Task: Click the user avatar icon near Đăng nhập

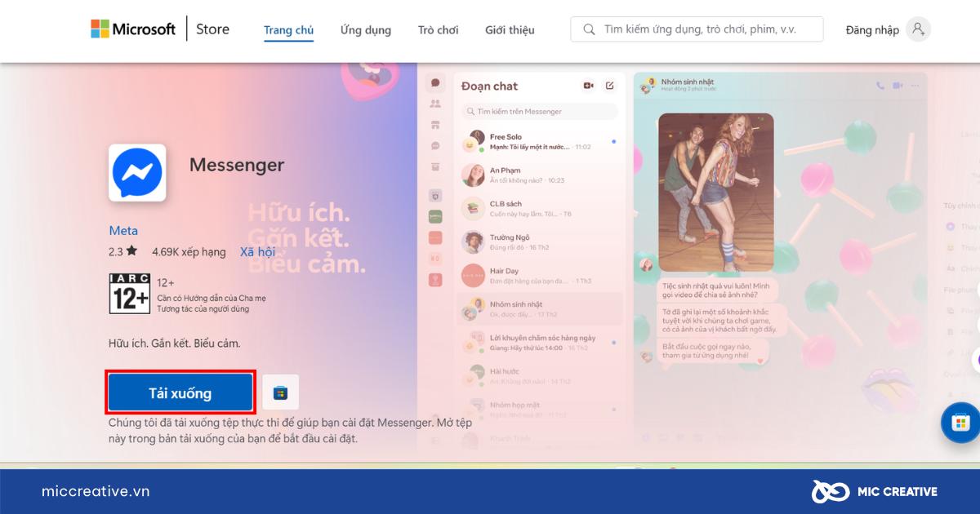Action: click(918, 29)
